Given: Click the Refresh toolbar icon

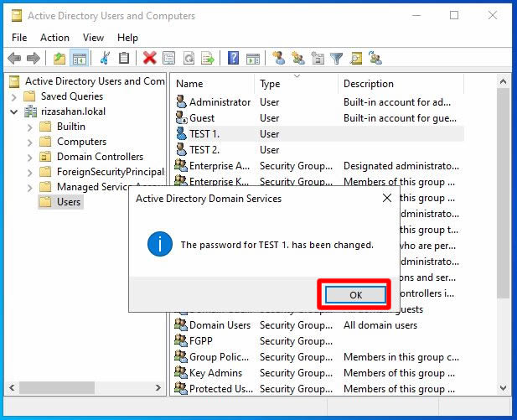Looking at the screenshot, I should tap(189, 59).
